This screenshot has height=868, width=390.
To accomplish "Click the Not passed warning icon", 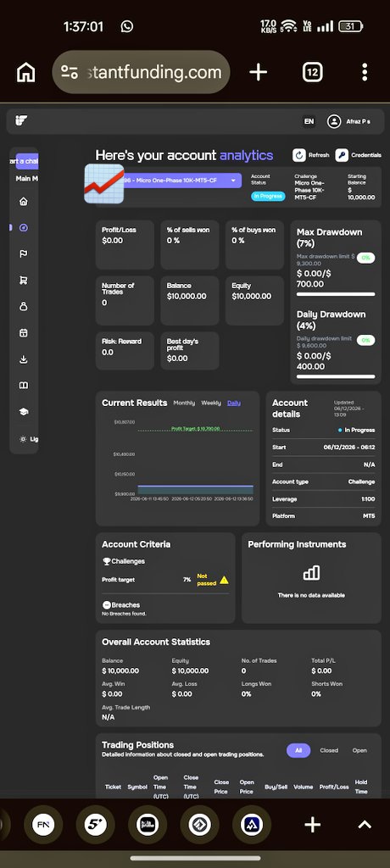I will (224, 580).
